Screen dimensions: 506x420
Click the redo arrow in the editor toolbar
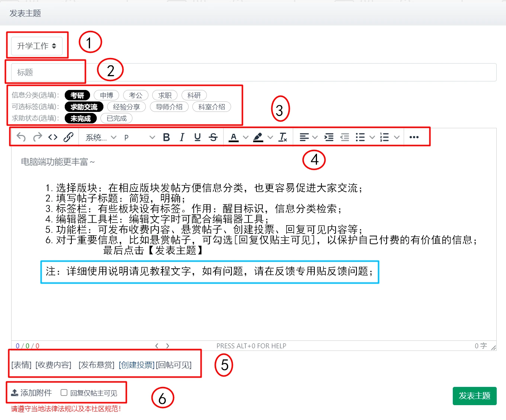point(37,137)
